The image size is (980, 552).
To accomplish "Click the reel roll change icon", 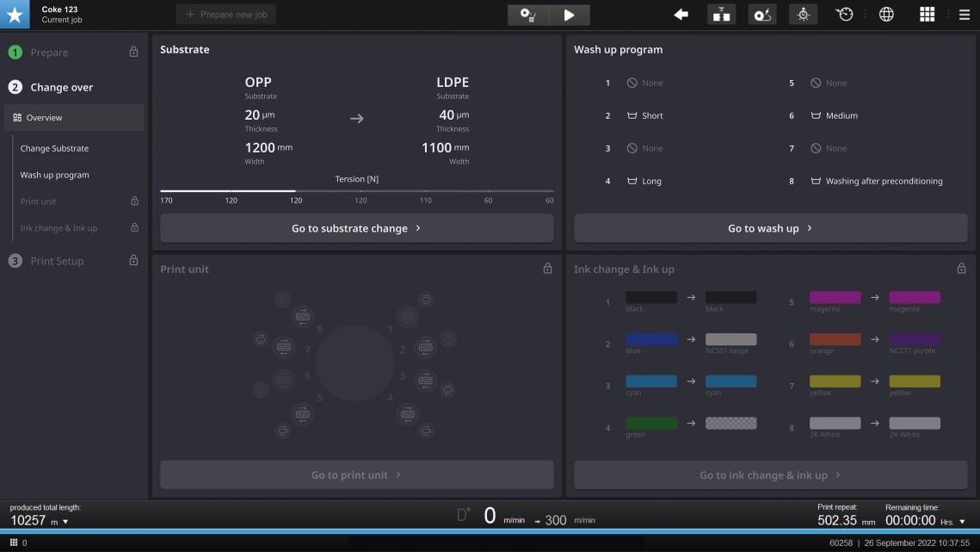I will pyautogui.click(x=761, y=15).
